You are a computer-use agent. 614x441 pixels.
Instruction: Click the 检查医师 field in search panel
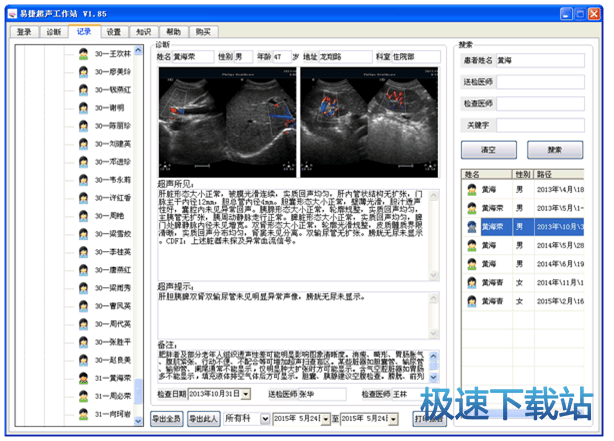click(x=540, y=103)
